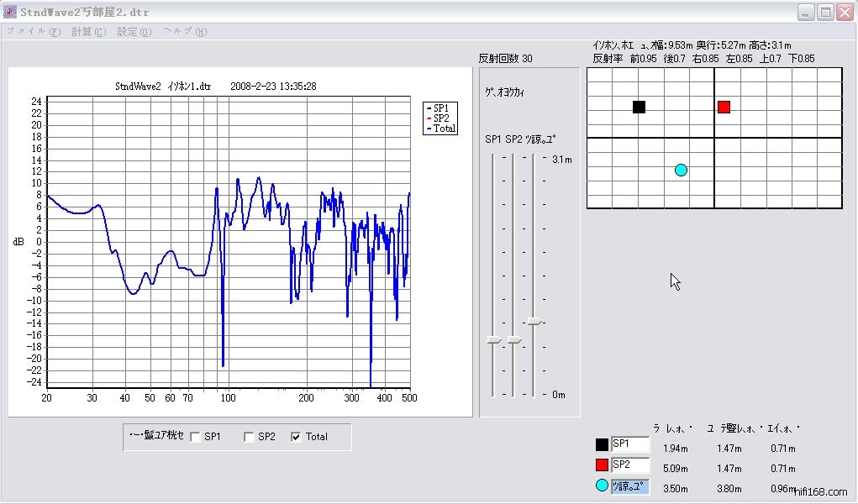Click the SP2 name input field

pos(630,465)
